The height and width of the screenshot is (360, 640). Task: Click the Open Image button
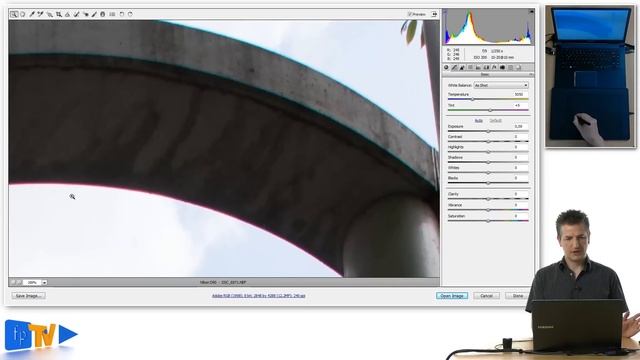point(452,296)
